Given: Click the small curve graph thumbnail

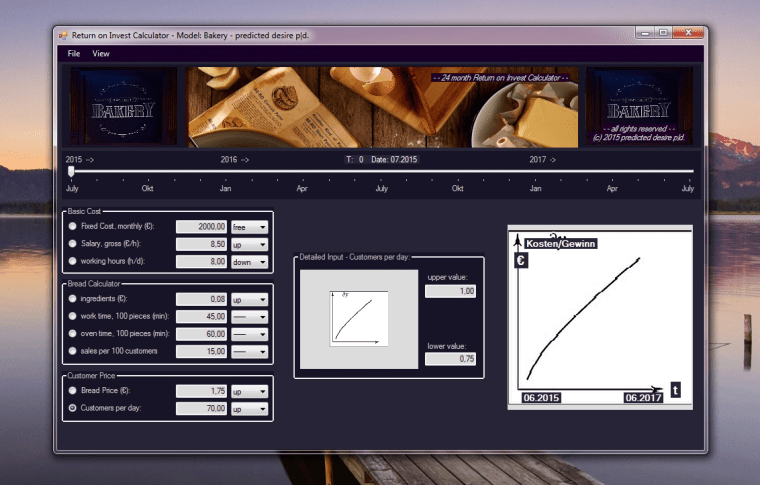Looking at the screenshot, I should (357, 318).
